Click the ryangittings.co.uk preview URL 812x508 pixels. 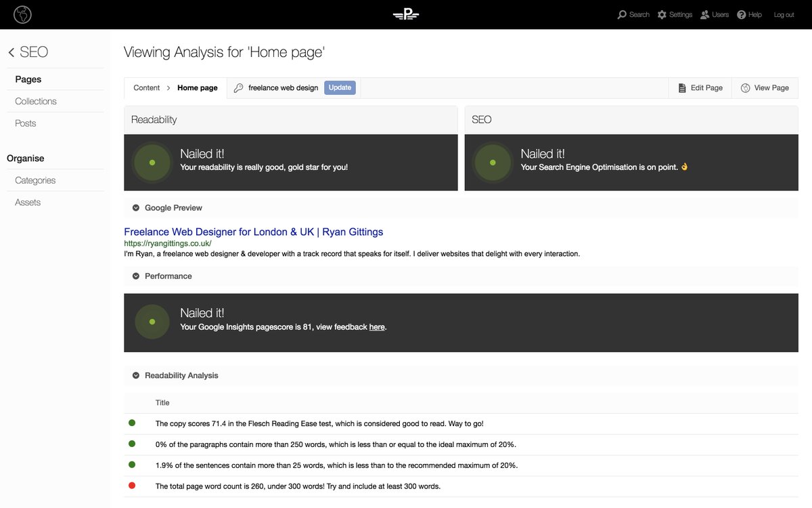pyautogui.click(x=168, y=243)
